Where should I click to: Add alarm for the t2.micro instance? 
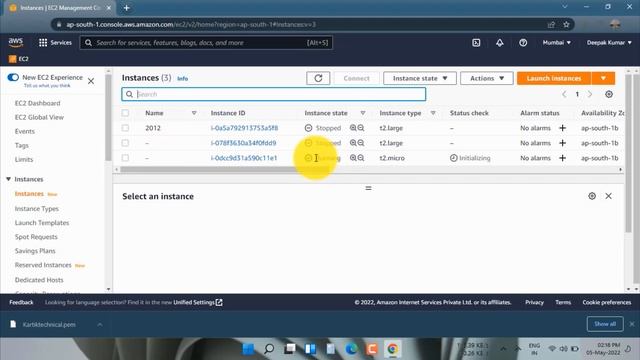562,158
